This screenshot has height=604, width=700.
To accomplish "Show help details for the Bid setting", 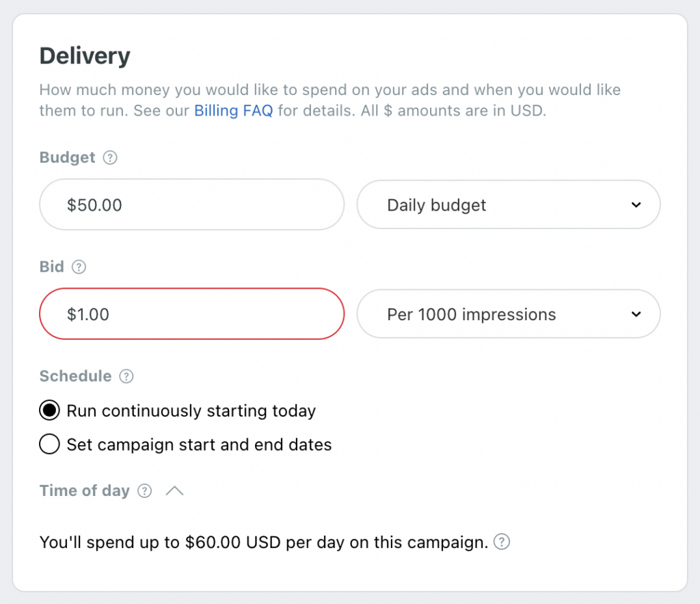I will tap(79, 267).
